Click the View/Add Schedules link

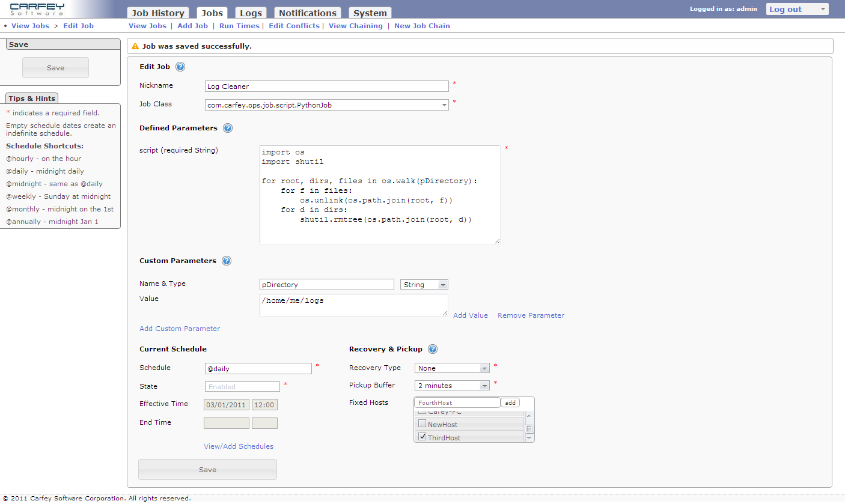238,446
